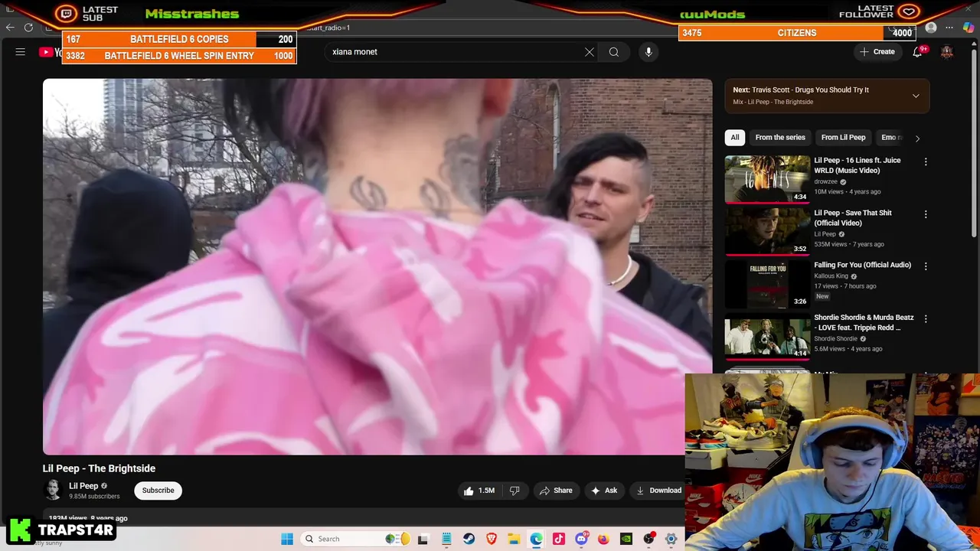
Task: Click the Download button
Action: 658,491
